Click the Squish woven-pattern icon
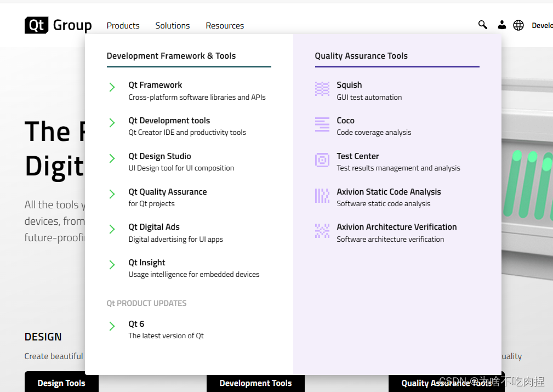The image size is (553, 392). pyautogui.click(x=322, y=89)
